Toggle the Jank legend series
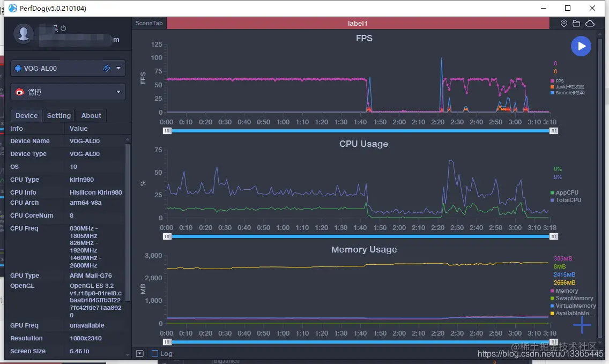This screenshot has height=364, width=609. click(567, 87)
